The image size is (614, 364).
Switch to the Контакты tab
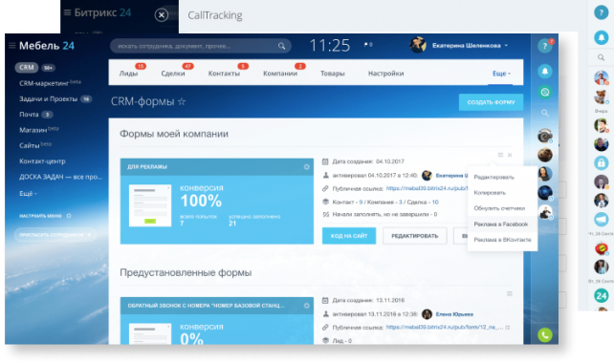pyautogui.click(x=224, y=74)
